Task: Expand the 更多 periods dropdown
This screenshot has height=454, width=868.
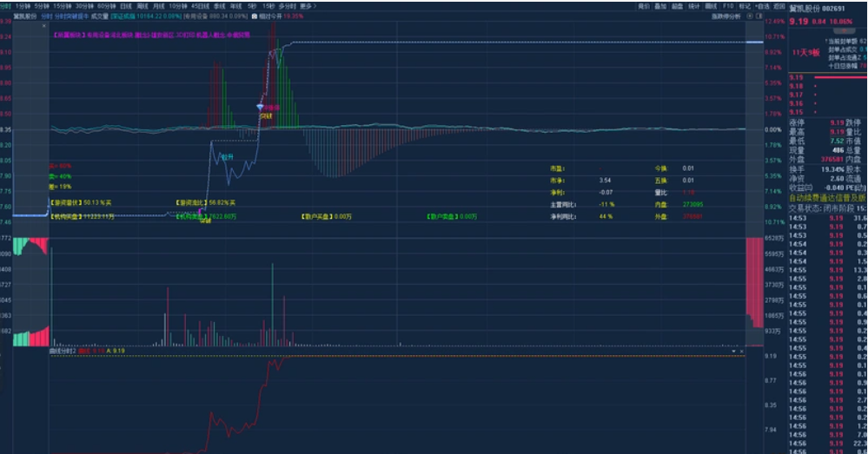Action: point(306,5)
